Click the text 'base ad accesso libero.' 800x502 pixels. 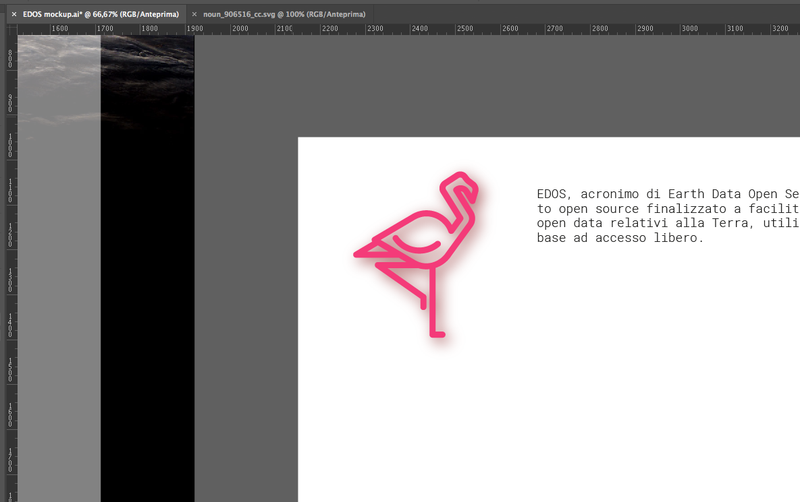[x=621, y=238]
